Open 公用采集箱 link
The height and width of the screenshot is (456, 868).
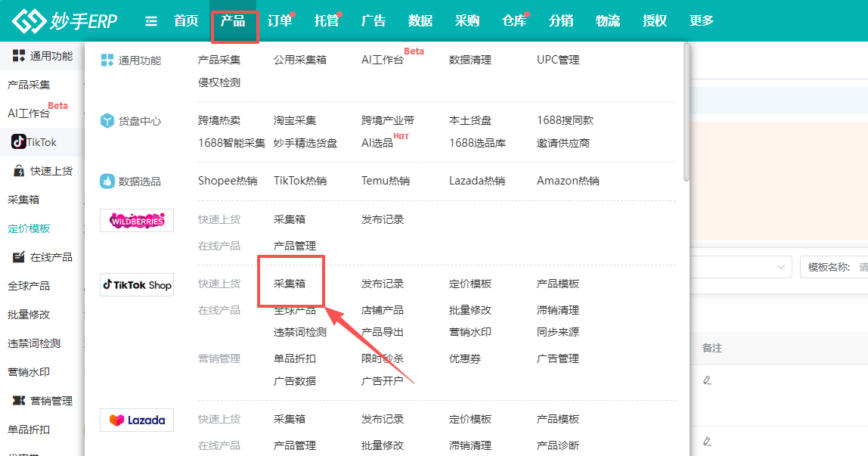(300, 60)
